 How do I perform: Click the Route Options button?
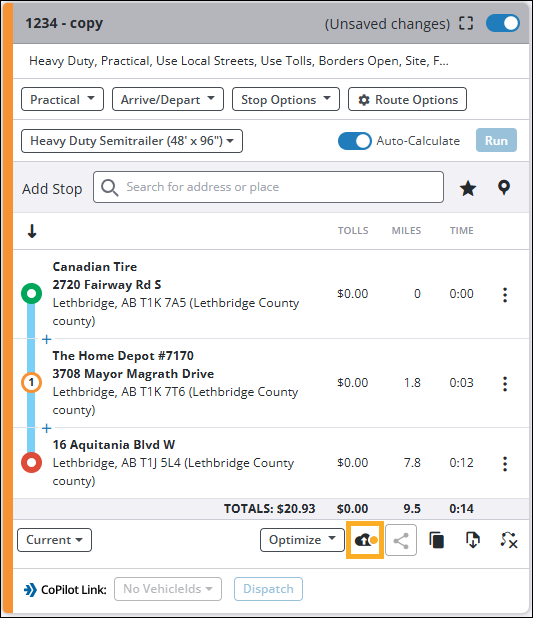click(407, 99)
